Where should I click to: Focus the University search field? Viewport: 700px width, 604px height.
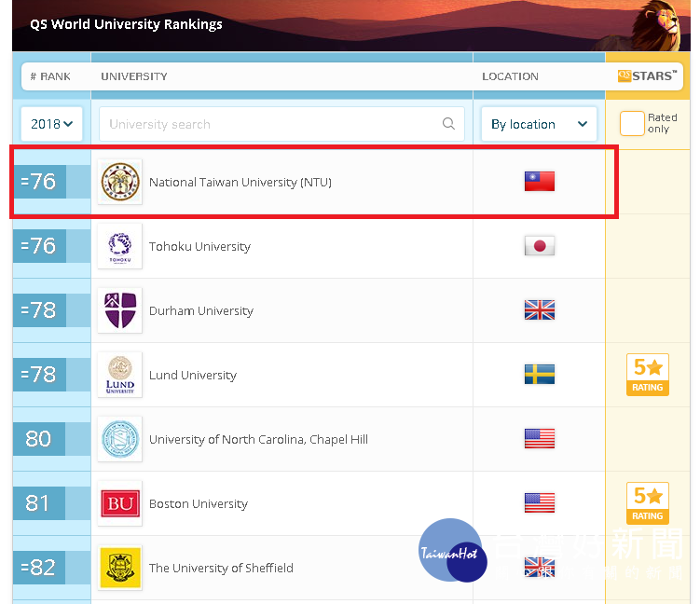(x=281, y=124)
